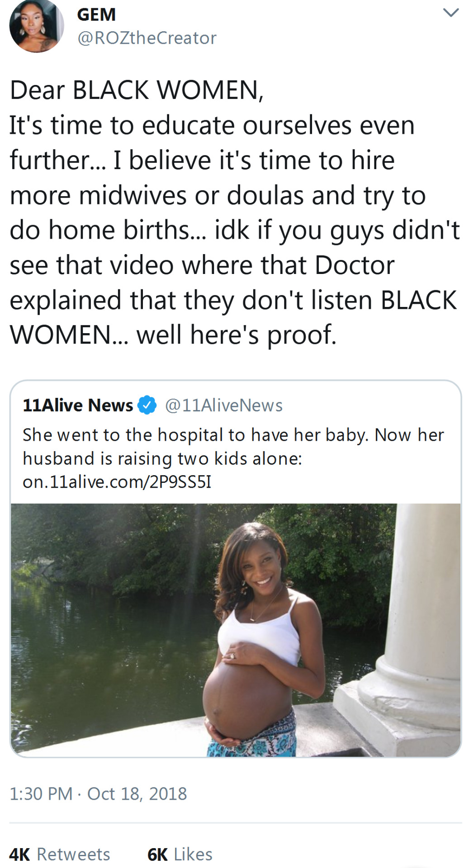Open the 11Alive News account name
The height and width of the screenshot is (868, 474).
coord(78,405)
